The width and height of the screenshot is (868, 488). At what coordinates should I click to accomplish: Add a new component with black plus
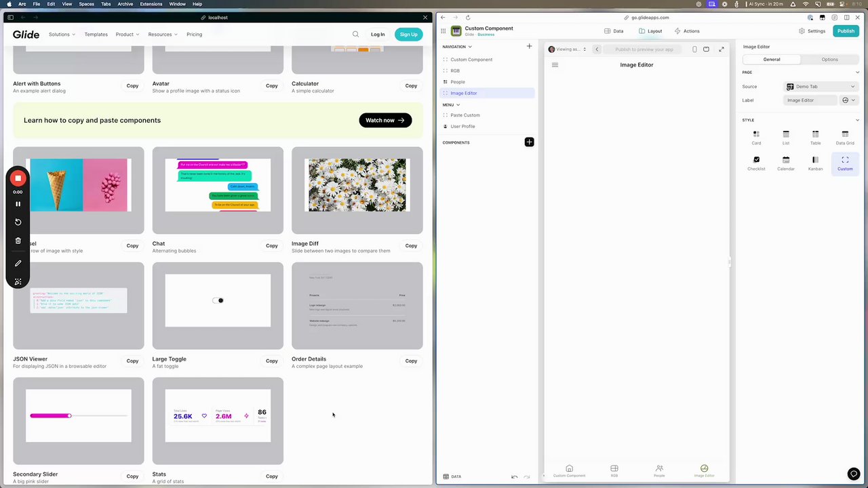pos(529,142)
